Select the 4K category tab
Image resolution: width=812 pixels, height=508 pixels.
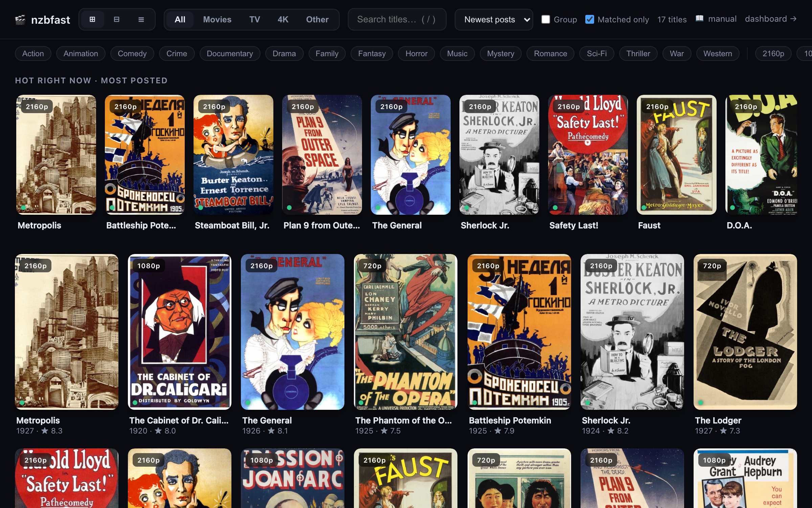coord(283,19)
